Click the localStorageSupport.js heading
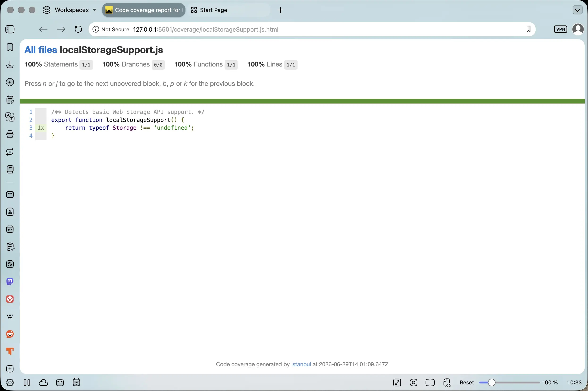 tap(111, 50)
